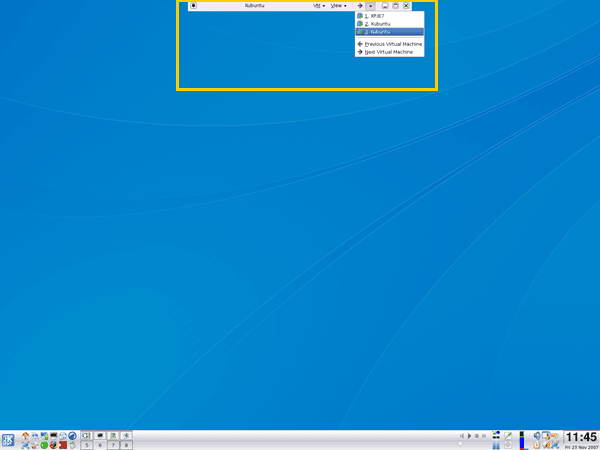Select '2. Xubuntu' from the list
600x450 pixels.
(390, 24)
